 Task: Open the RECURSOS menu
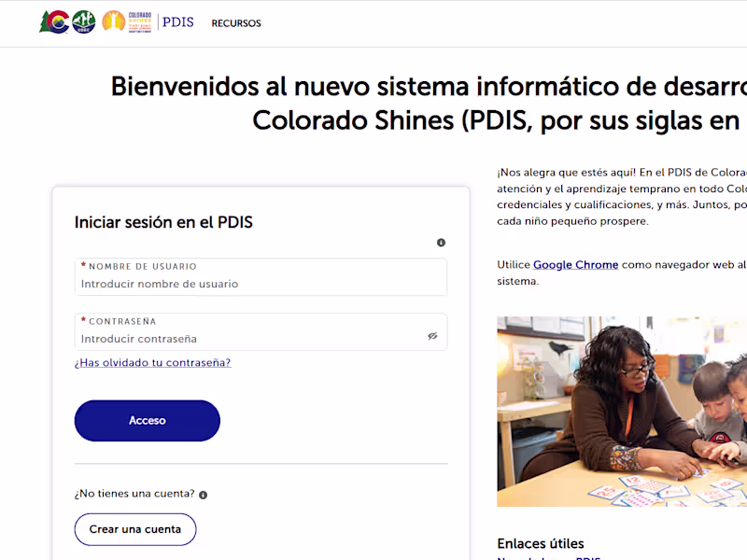pos(236,23)
